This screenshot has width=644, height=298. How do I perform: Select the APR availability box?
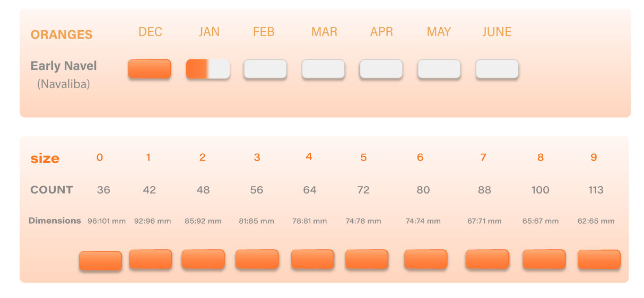pyautogui.click(x=381, y=69)
